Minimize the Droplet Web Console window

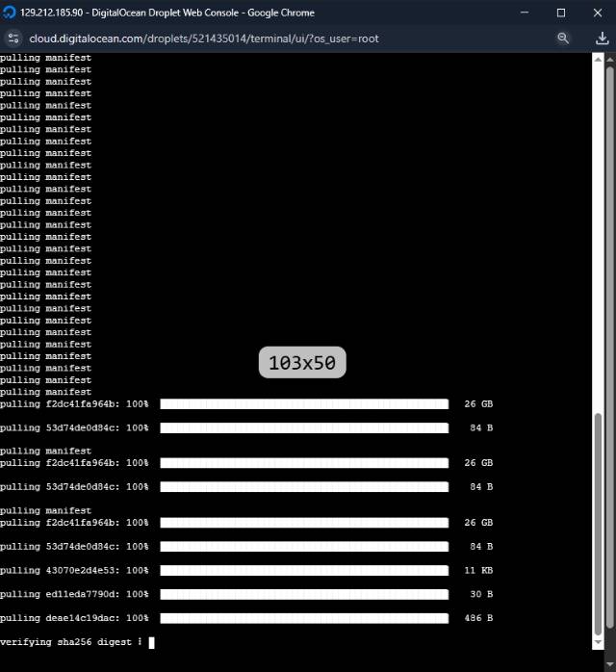525,13
